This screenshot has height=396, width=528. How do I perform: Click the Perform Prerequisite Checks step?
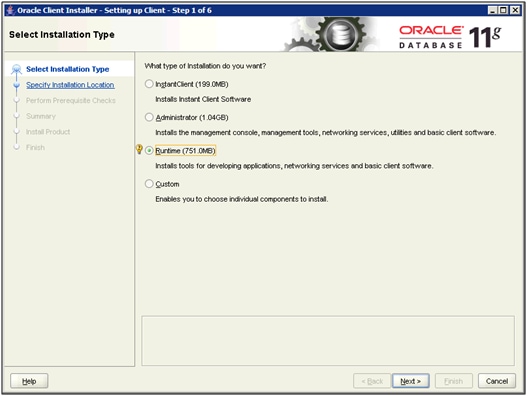(71, 100)
